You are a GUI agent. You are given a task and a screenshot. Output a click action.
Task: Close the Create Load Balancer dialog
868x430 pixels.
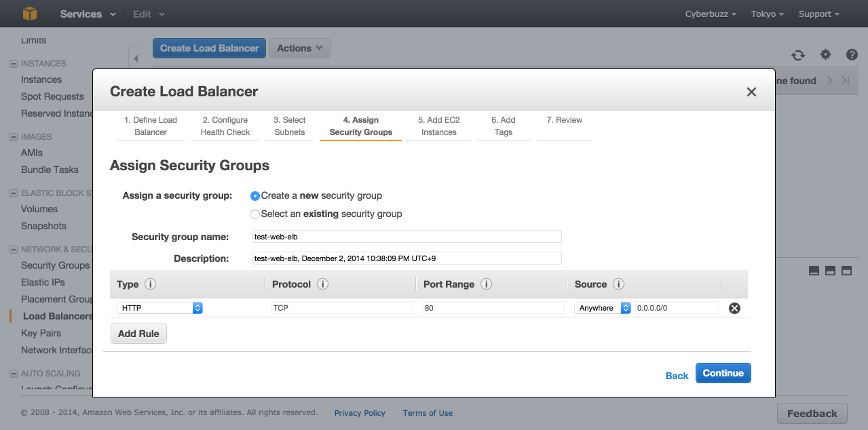click(751, 92)
